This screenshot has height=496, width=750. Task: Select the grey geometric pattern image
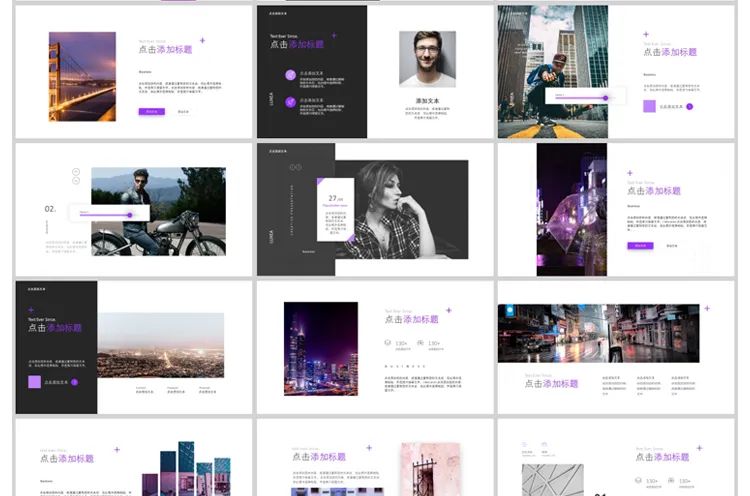tap(552, 480)
